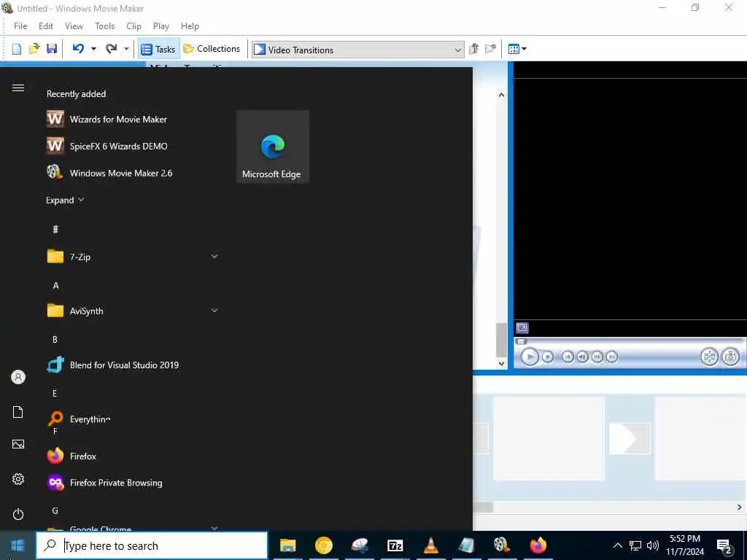Click the Undo arrow icon
747x560 pixels.
(x=78, y=49)
